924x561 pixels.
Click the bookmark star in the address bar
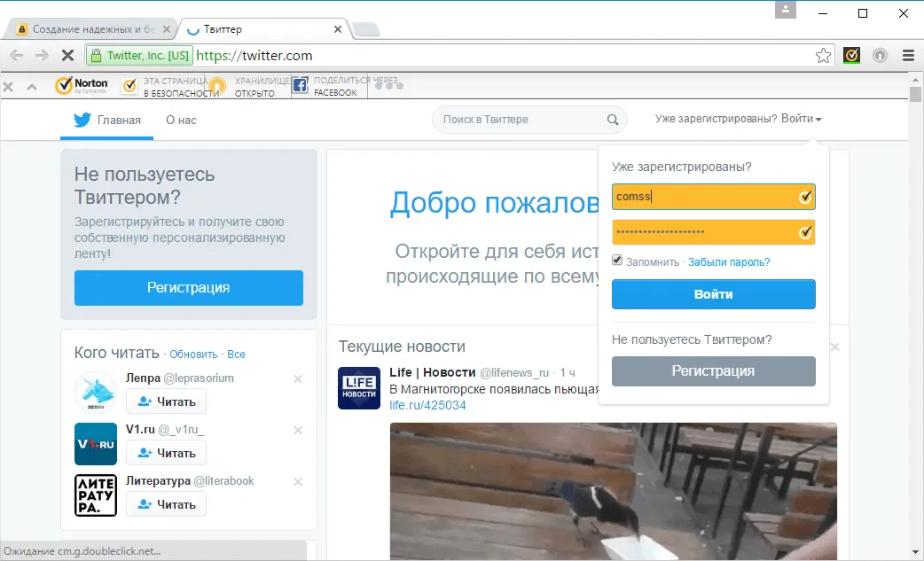pos(823,55)
